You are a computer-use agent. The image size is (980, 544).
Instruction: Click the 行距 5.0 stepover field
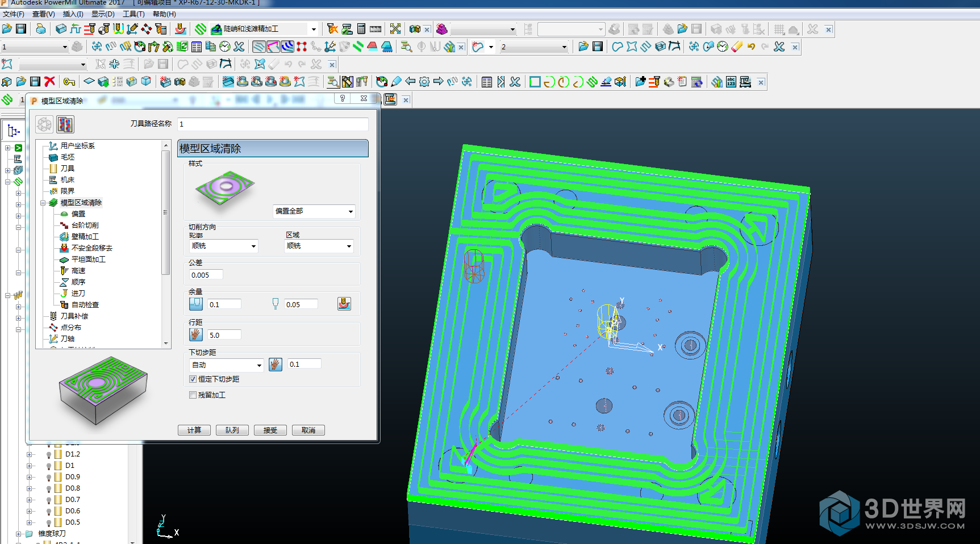[224, 335]
